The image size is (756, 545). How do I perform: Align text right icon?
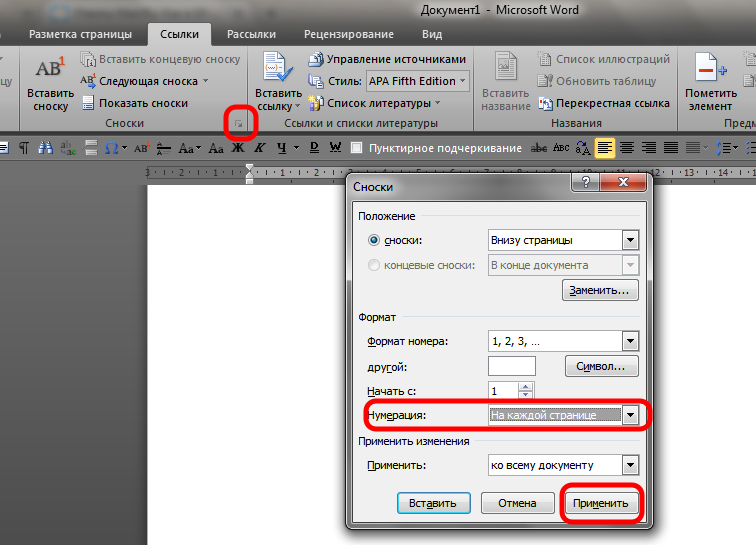point(649,148)
